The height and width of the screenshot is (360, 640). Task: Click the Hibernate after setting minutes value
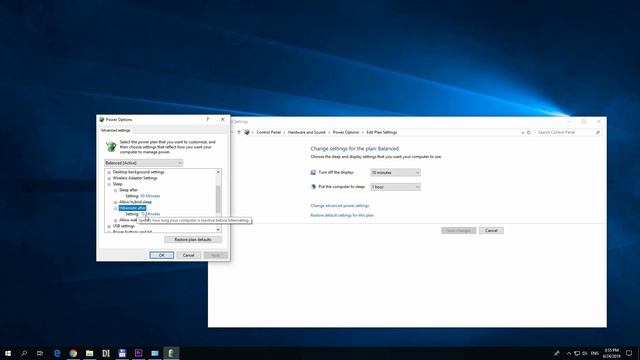click(151, 214)
